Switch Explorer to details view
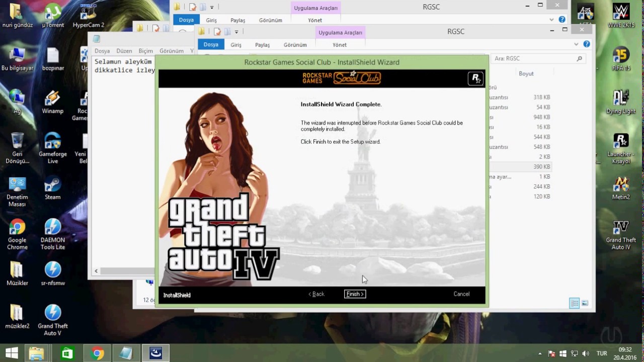 (x=574, y=303)
